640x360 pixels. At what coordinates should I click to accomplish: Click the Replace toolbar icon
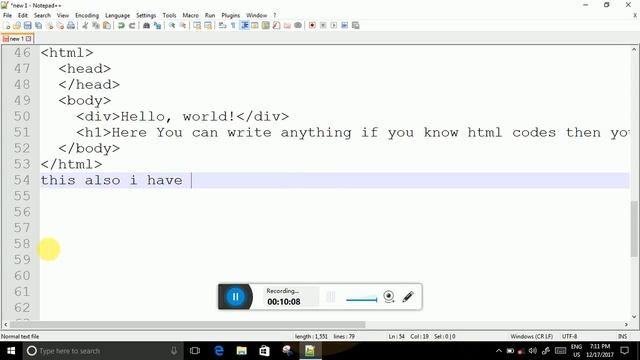click(x=157, y=25)
